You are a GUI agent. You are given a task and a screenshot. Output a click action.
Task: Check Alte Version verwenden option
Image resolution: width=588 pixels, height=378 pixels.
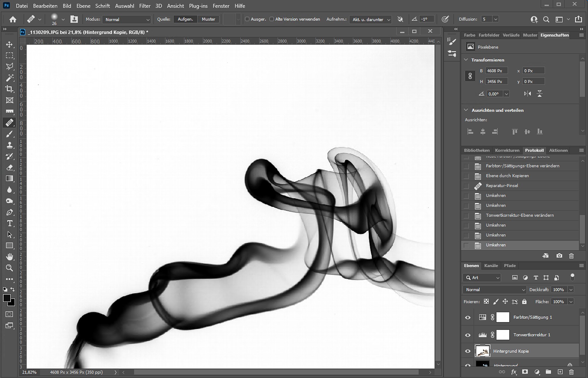click(x=272, y=19)
